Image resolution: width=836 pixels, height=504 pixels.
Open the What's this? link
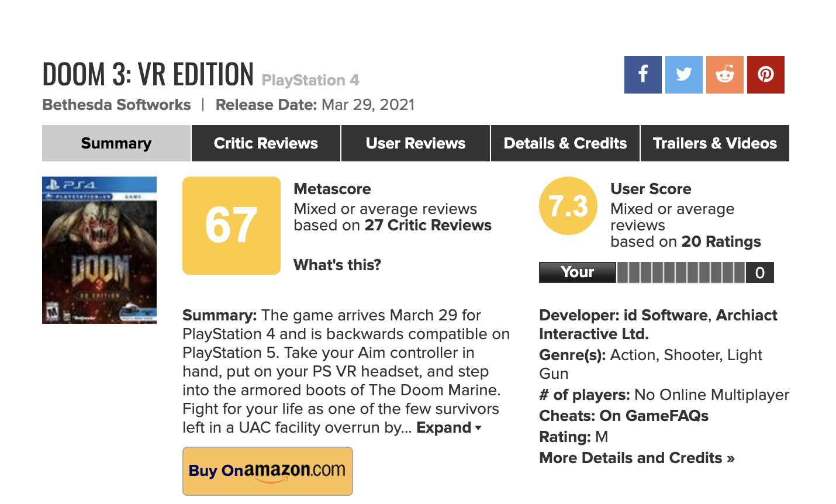(337, 265)
